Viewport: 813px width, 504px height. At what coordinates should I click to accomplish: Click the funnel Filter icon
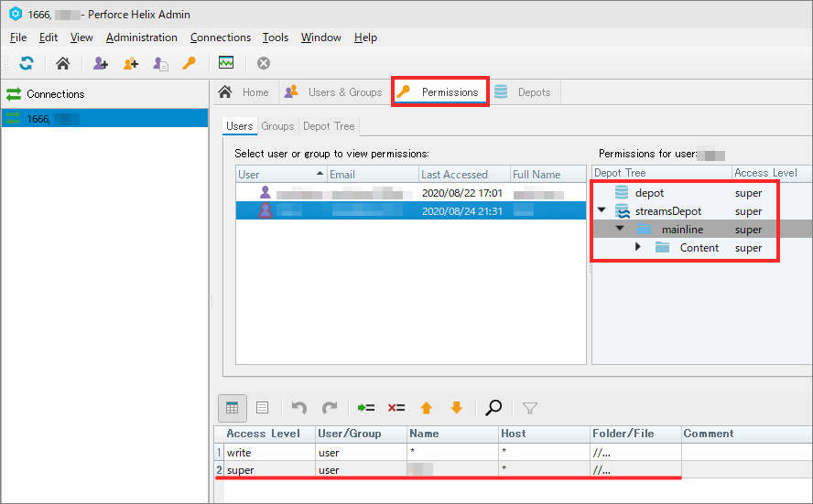tap(529, 408)
